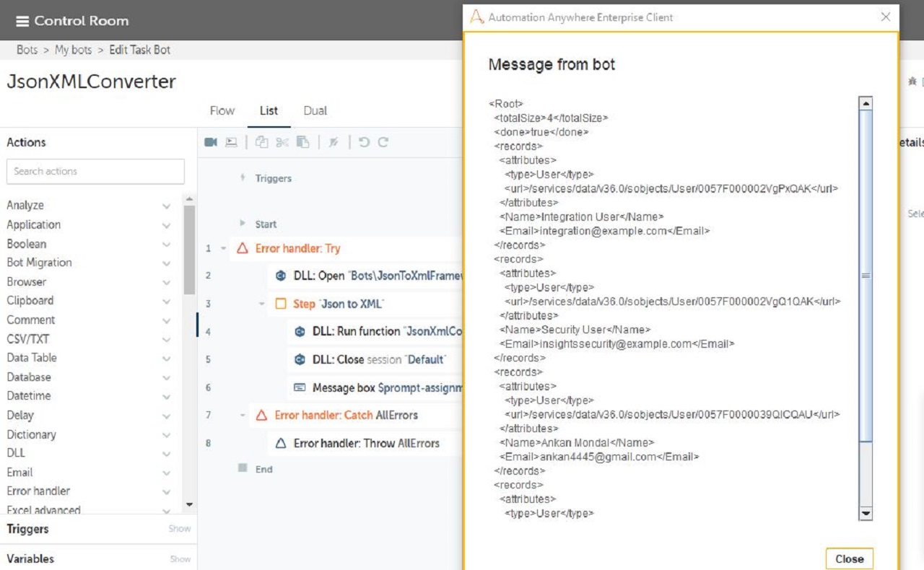924x570 pixels.
Task: Click the disable-action lightning toolbar icon
Action: coord(334,142)
